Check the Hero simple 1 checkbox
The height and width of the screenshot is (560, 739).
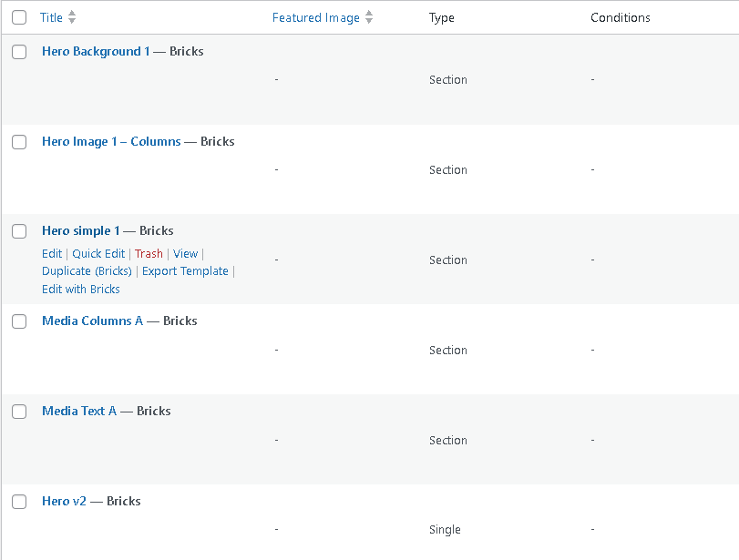(x=19, y=231)
